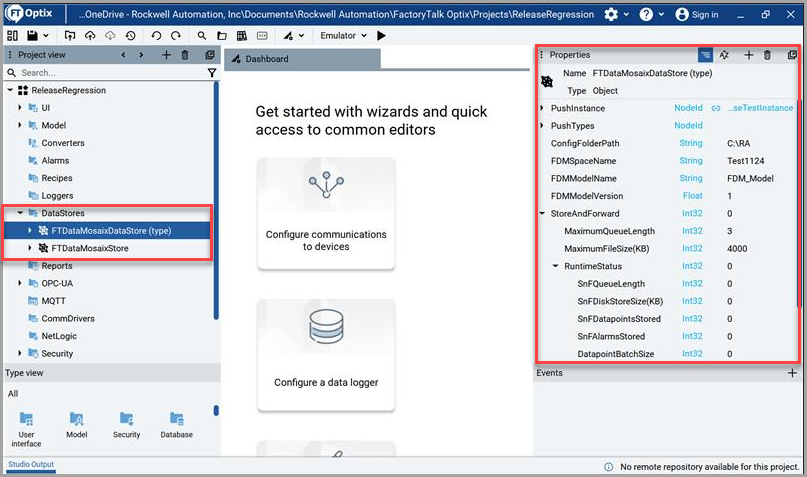
Task: Click the cloud upload push icon
Action: coord(90,36)
